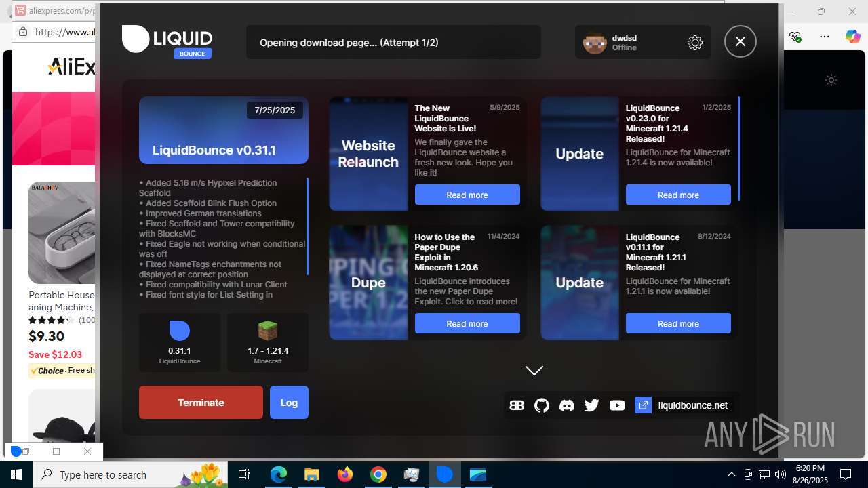Expand more news with down chevron
Viewport: 868px width, 488px height.
534,370
